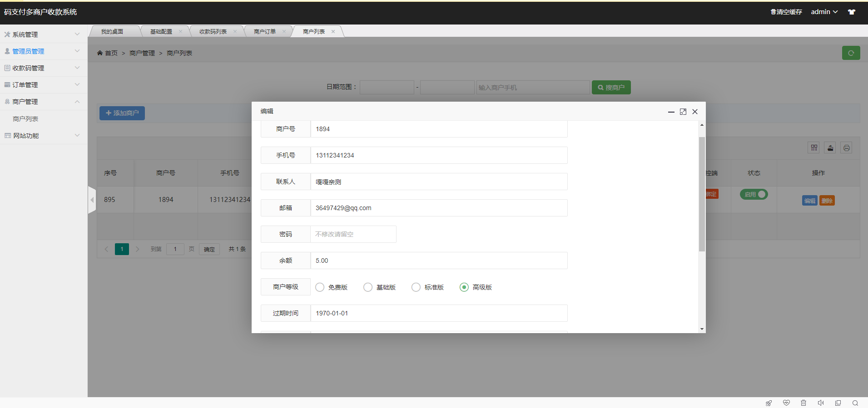The image size is (868, 408).
Task: Click the search magnifier icon in footer
Action: coord(855,403)
